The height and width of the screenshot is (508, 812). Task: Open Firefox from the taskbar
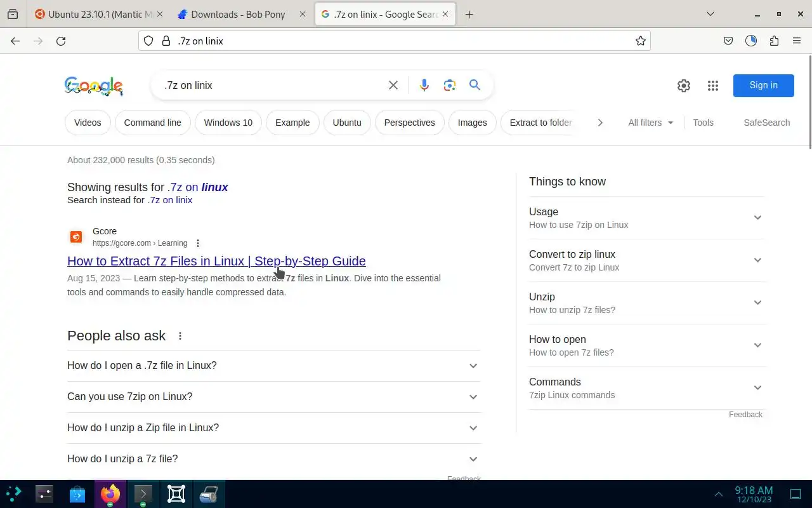coord(110,493)
